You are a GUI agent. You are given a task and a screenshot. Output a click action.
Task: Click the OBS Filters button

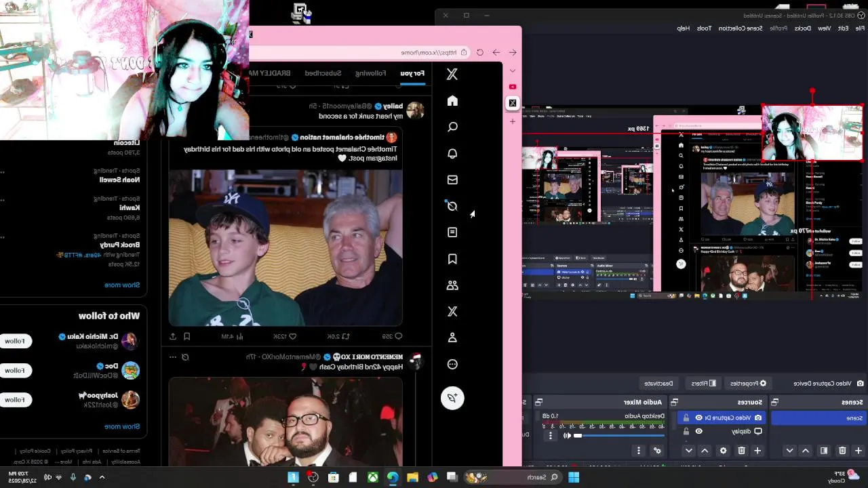click(x=704, y=384)
